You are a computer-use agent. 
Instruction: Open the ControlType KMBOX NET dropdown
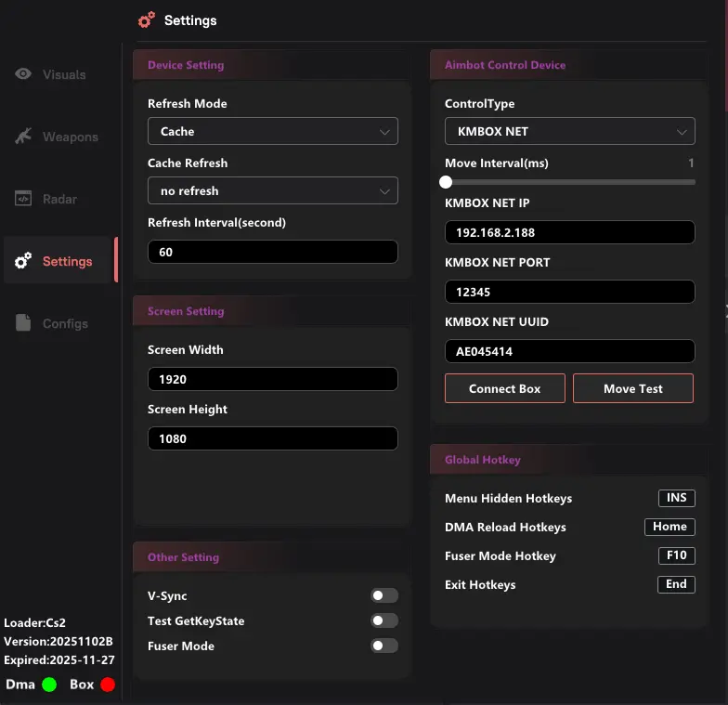(569, 132)
